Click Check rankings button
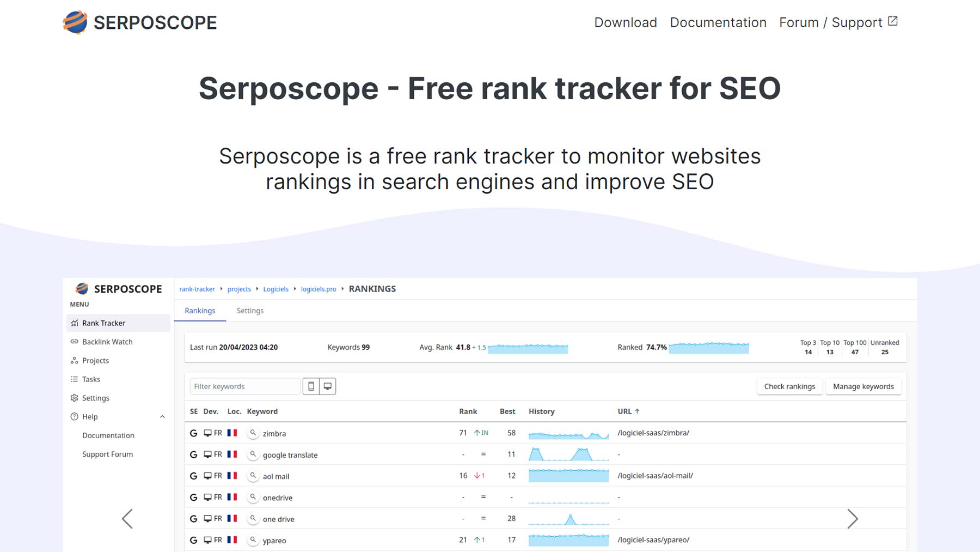Image resolution: width=980 pixels, height=552 pixels. 789,386
